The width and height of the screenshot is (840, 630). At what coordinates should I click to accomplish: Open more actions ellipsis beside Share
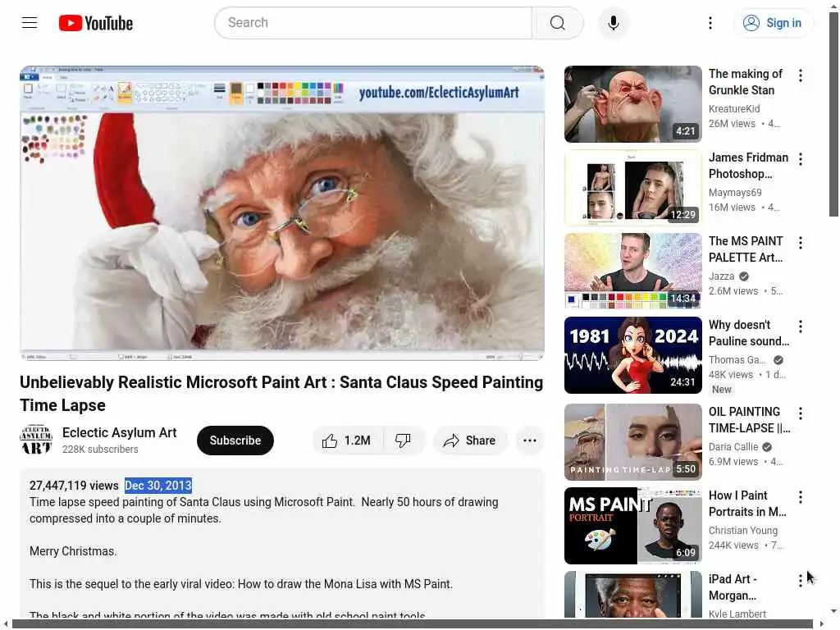pyautogui.click(x=530, y=441)
